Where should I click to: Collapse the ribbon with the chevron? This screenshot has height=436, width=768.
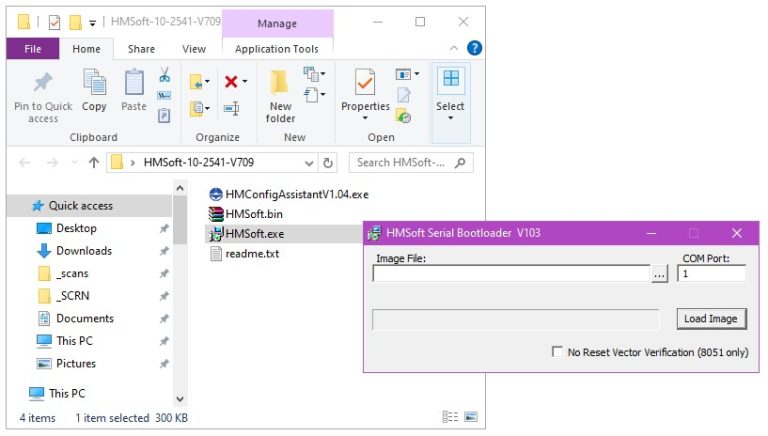coord(455,48)
